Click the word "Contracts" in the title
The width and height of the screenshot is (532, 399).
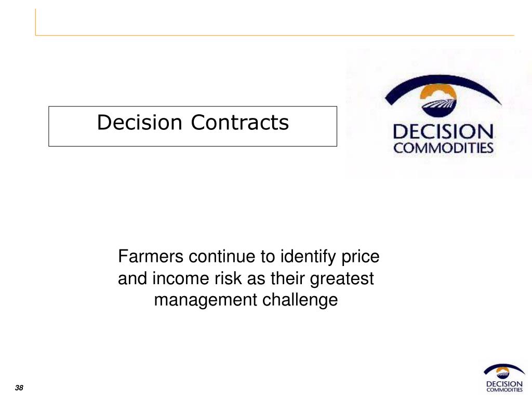pyautogui.click(x=240, y=122)
